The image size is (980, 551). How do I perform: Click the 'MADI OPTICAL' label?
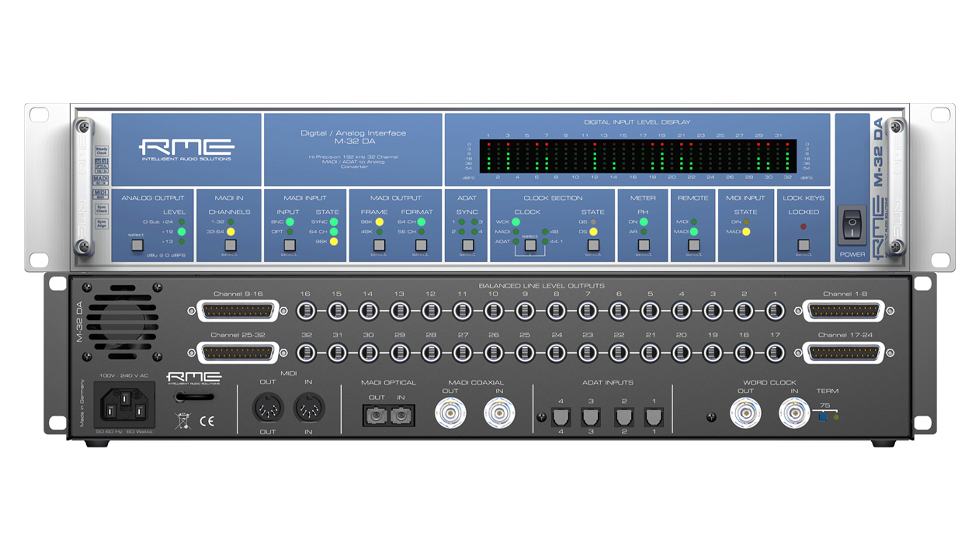(x=388, y=382)
